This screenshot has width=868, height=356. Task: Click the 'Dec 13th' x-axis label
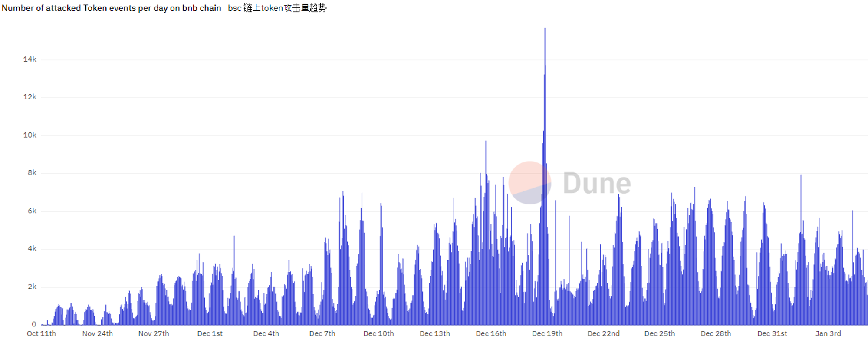tap(435, 334)
